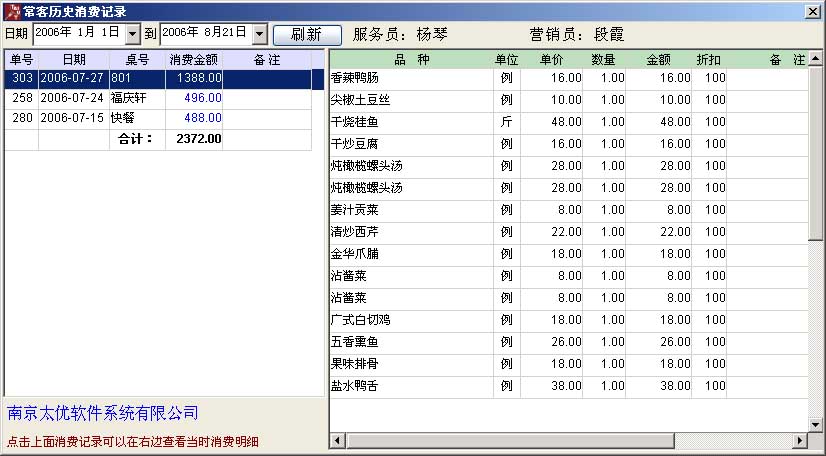Click 南京太优软件系统有限公司 company link
The image size is (826, 456).
click(103, 413)
